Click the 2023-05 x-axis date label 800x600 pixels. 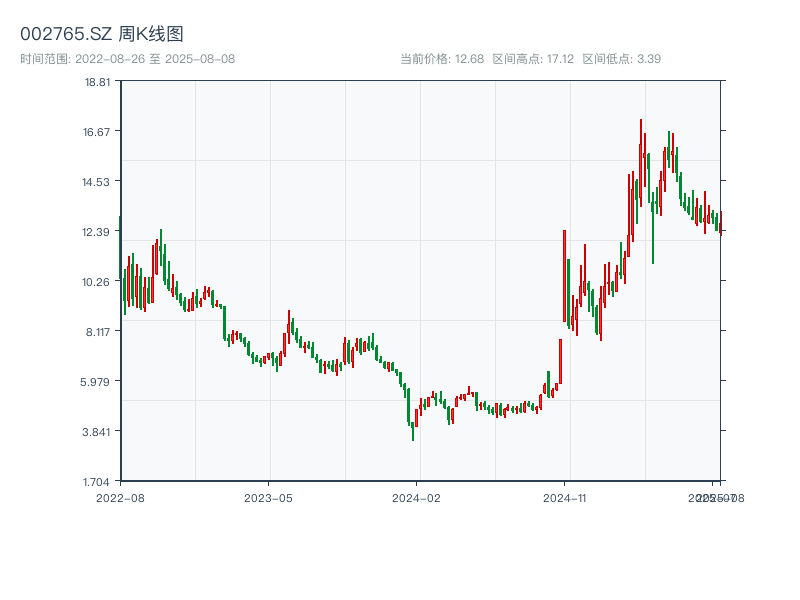click(x=268, y=497)
